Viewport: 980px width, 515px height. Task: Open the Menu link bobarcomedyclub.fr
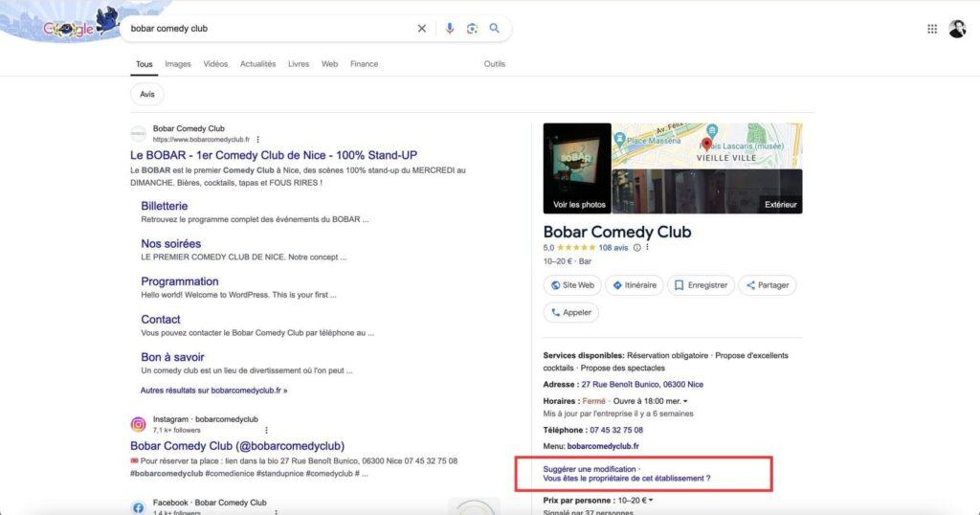(x=603, y=446)
